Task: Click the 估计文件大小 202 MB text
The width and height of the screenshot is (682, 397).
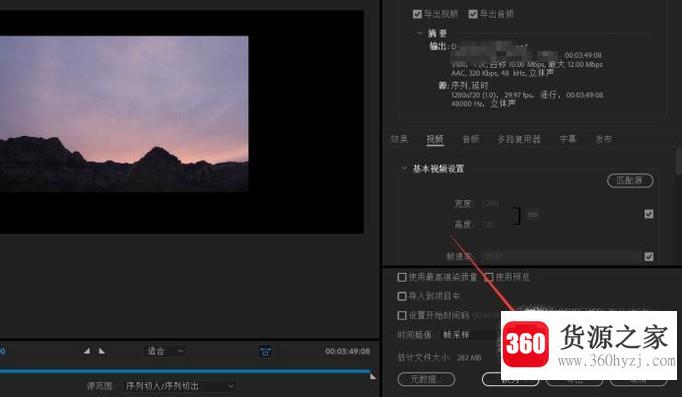Action: point(439,357)
